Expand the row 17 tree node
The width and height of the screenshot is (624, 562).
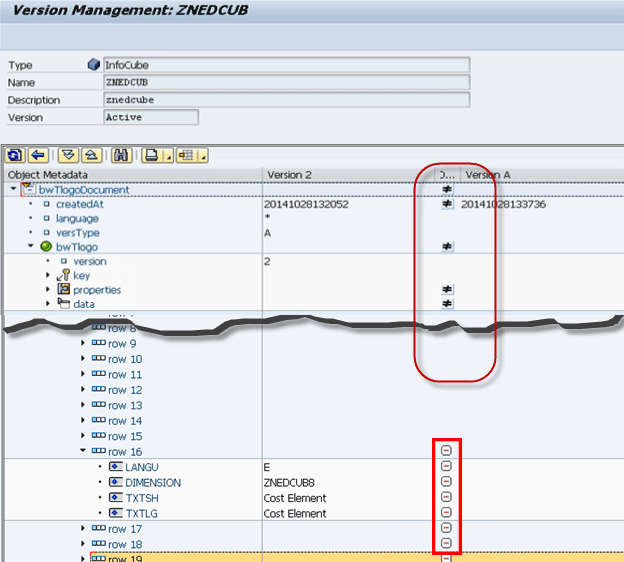pyautogui.click(x=83, y=529)
